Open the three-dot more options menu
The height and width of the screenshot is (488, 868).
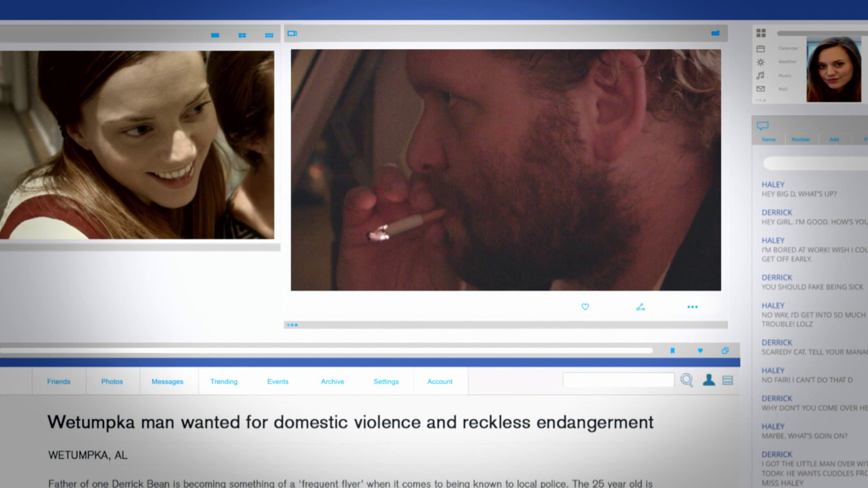tap(692, 307)
